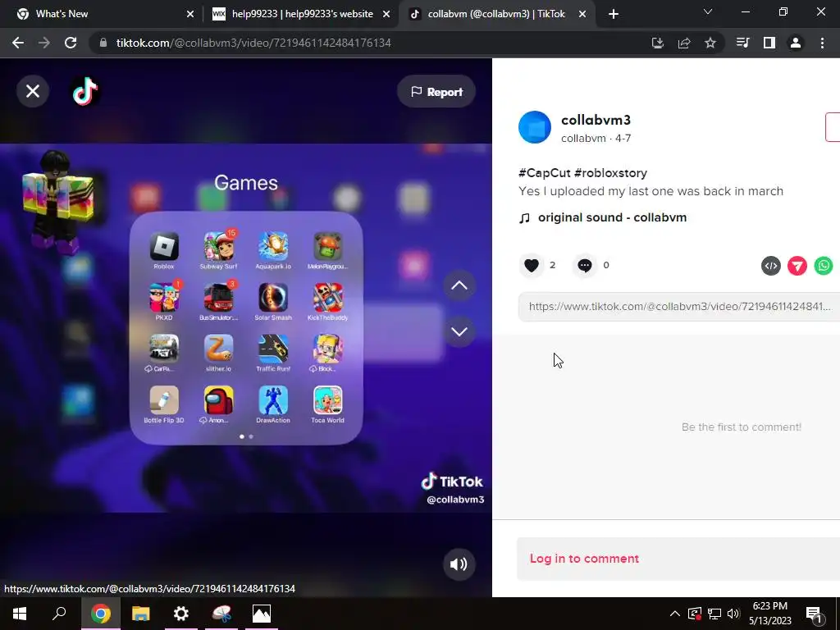Open the clock showing 6:23 PM

769,614
